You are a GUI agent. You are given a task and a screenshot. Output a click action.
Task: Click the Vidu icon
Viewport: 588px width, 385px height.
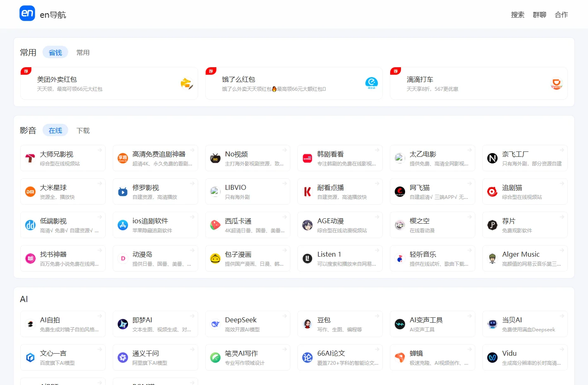[x=492, y=357]
